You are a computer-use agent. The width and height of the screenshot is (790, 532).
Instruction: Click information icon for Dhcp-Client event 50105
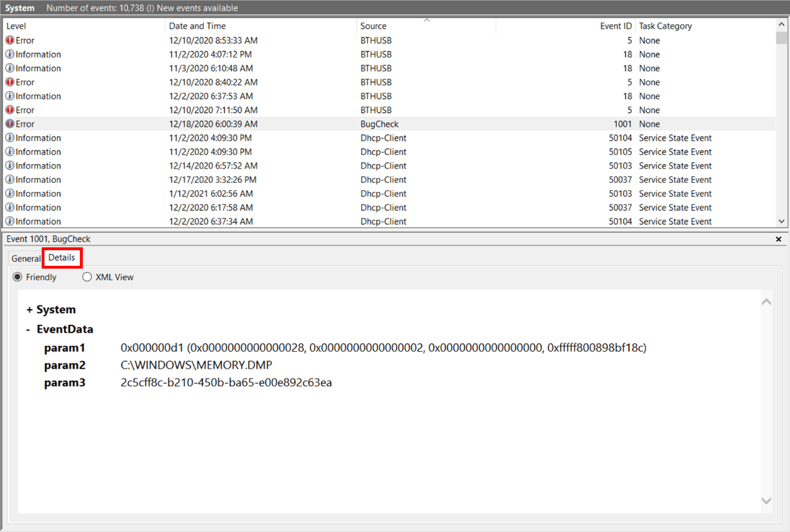[10, 152]
